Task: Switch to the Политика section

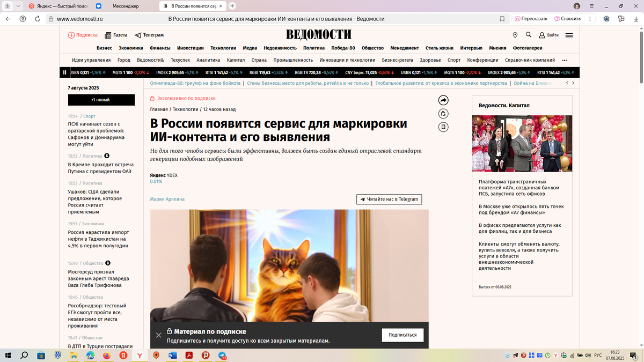Action: pos(313,48)
